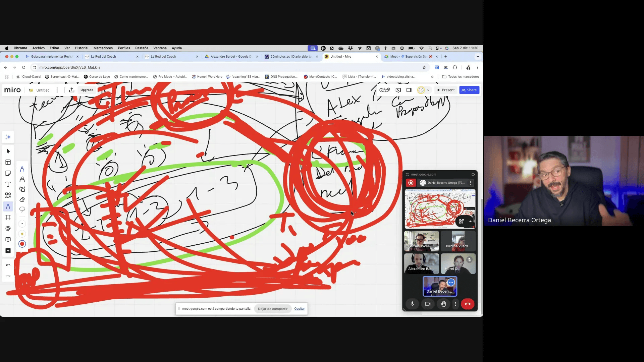The height and width of the screenshot is (362, 644).
Task: Select the Text tool in Miro
Action: point(8,184)
